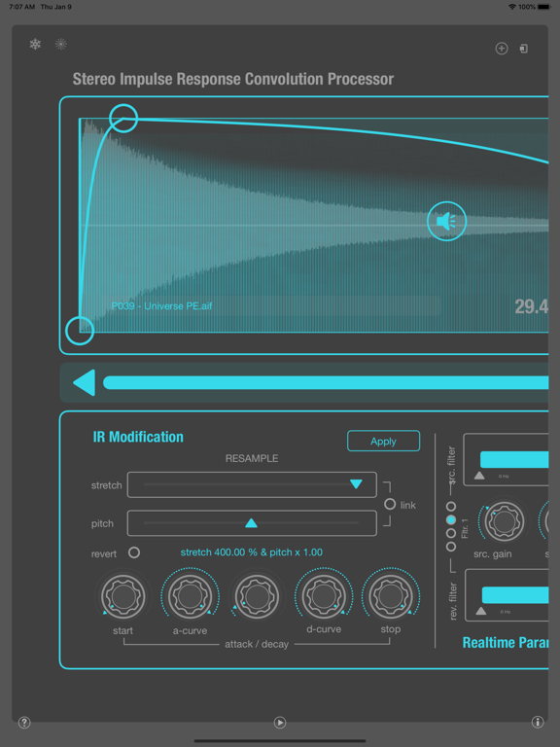Click the left-pointing triangle arrow
This screenshot has width=560, height=747.
tap(85, 382)
